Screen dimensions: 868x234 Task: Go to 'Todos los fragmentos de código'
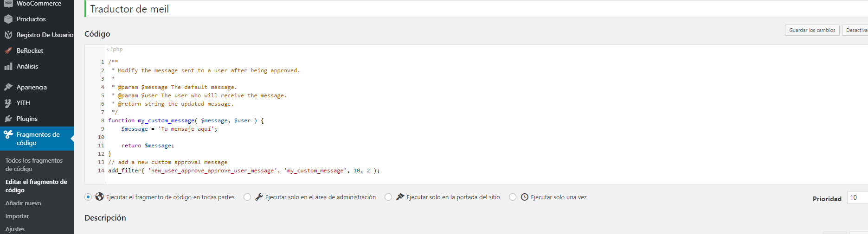point(34,164)
